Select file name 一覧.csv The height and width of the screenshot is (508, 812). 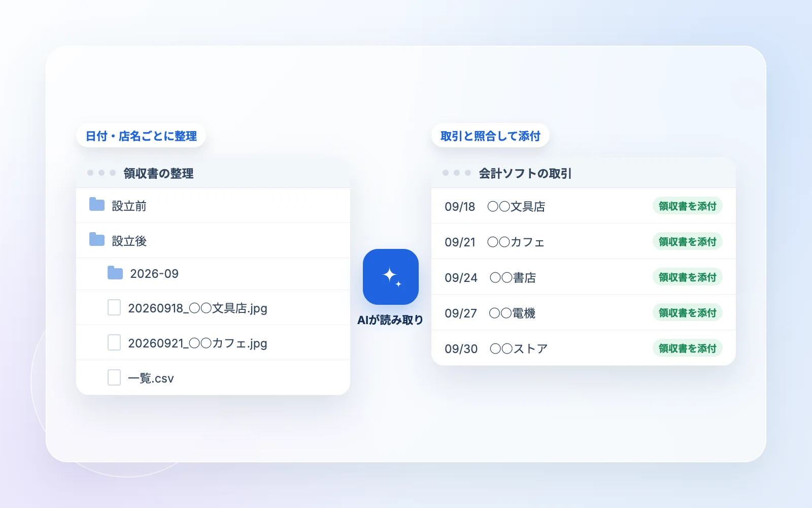point(151,378)
